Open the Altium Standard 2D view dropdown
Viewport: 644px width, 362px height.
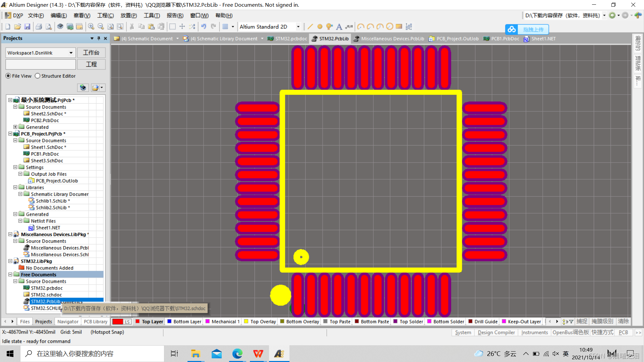click(x=298, y=26)
